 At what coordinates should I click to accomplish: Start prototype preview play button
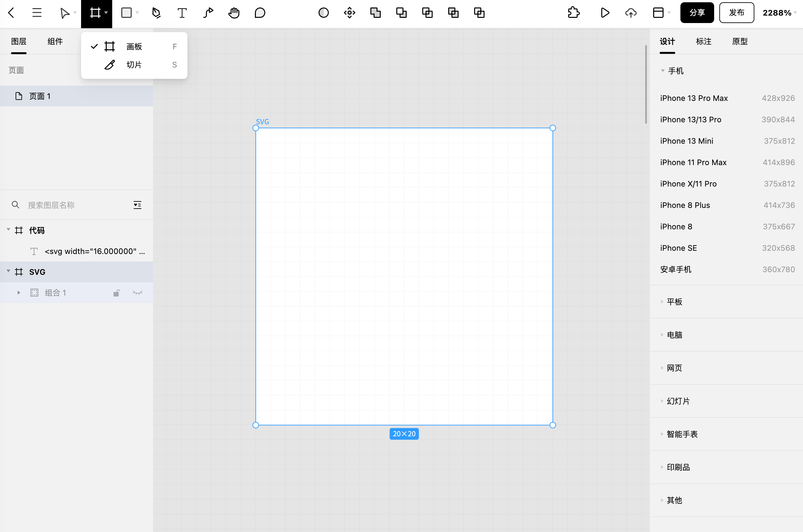605,13
